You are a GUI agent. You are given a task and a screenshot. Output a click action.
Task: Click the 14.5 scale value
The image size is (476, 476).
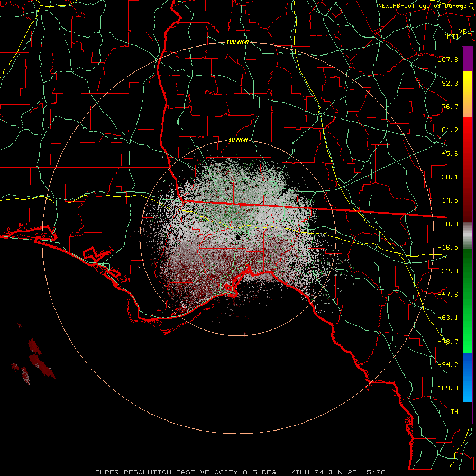pyautogui.click(x=450, y=200)
